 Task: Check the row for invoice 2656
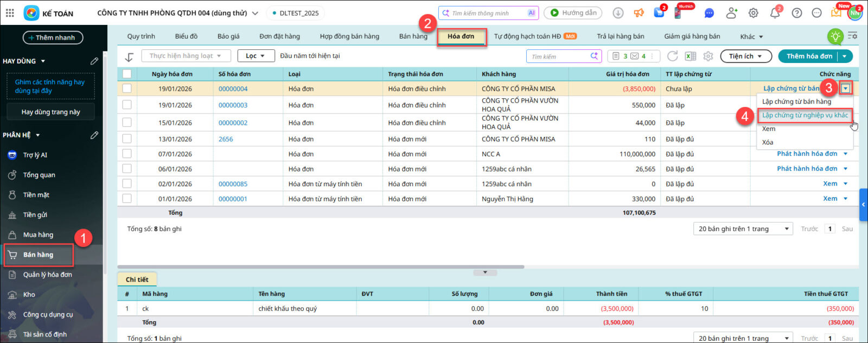[x=127, y=139]
